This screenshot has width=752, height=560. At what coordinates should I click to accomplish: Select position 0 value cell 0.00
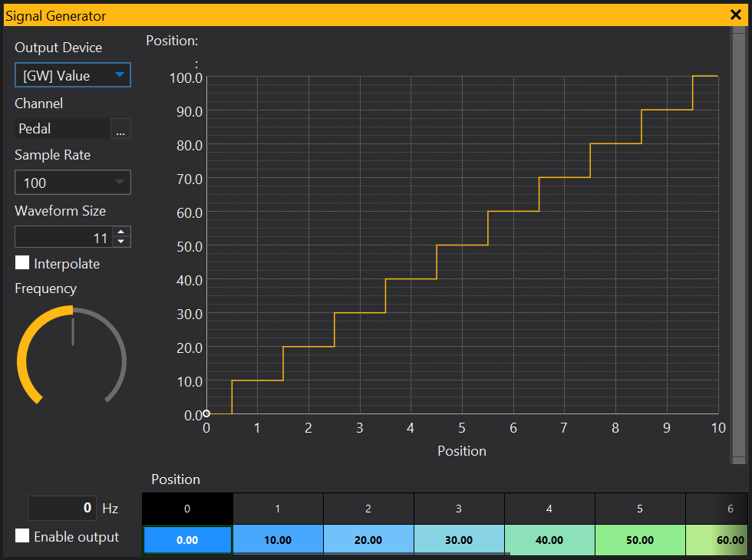[x=187, y=540]
